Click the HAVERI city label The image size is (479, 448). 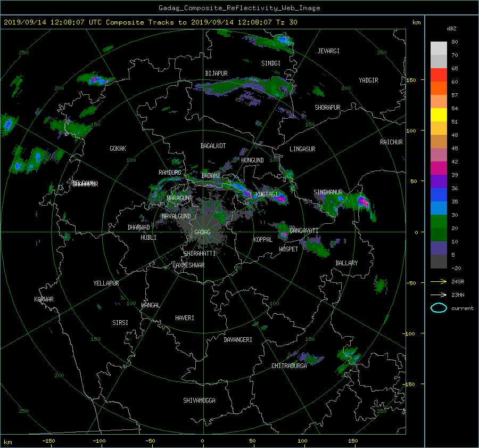[x=185, y=318]
